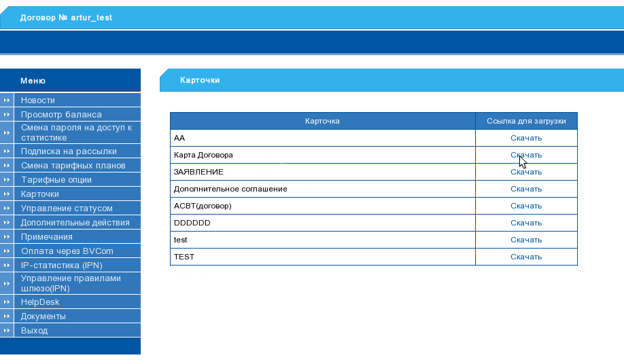This screenshot has width=624, height=364.
Task: Download the Карта Договора card
Action: click(x=525, y=155)
